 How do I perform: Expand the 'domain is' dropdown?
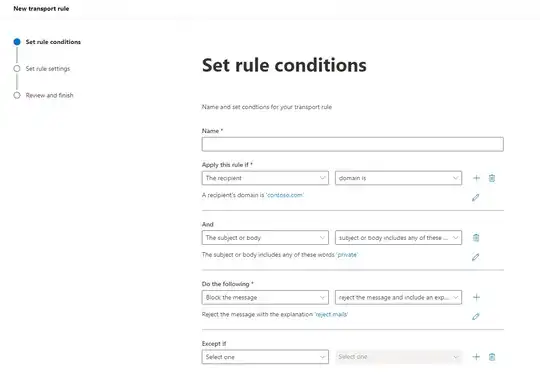pyautogui.click(x=398, y=178)
